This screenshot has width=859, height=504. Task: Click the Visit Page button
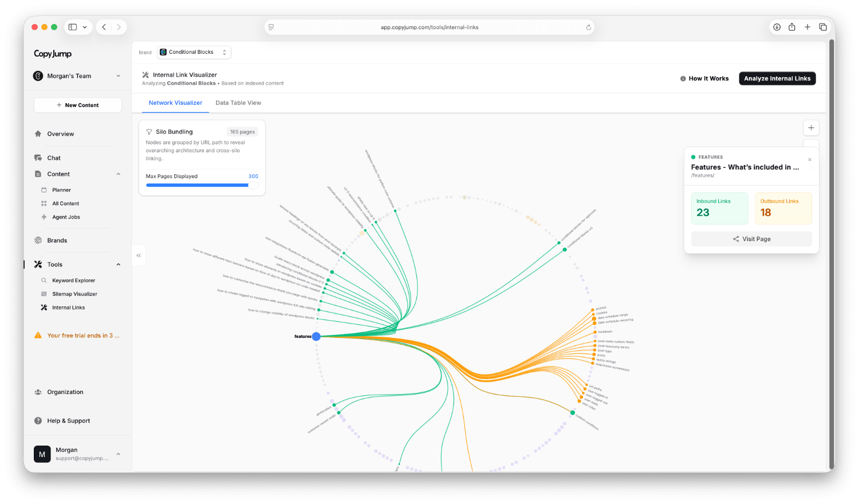click(x=751, y=239)
